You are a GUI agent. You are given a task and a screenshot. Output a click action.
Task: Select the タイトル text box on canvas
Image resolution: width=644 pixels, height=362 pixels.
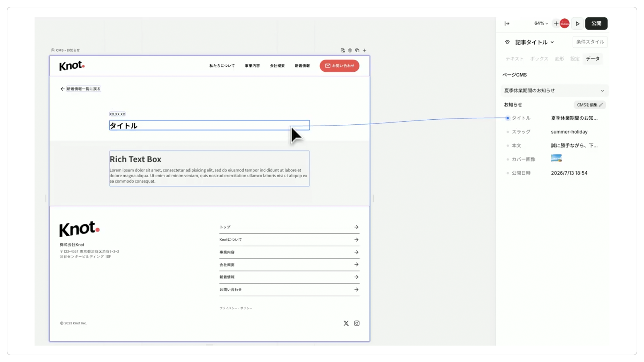click(x=209, y=125)
